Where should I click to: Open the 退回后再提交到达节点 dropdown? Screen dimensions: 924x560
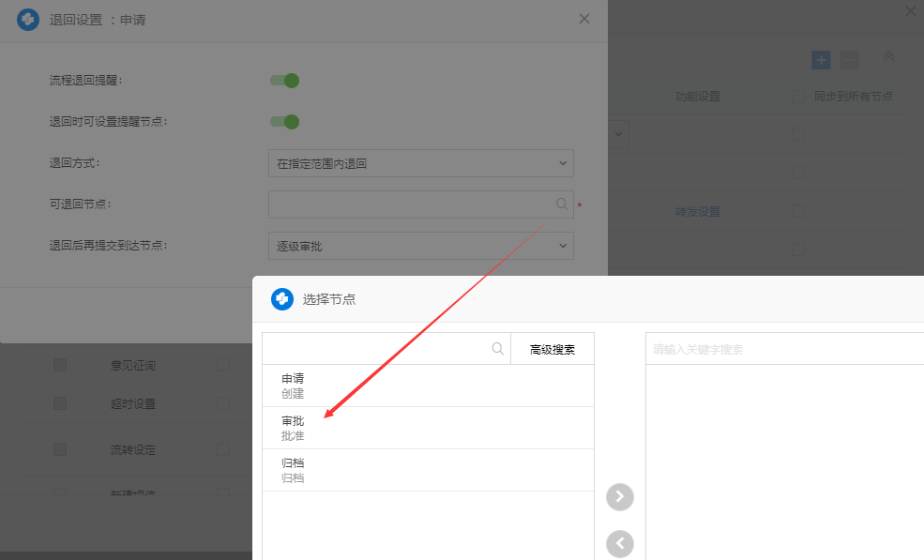[420, 246]
